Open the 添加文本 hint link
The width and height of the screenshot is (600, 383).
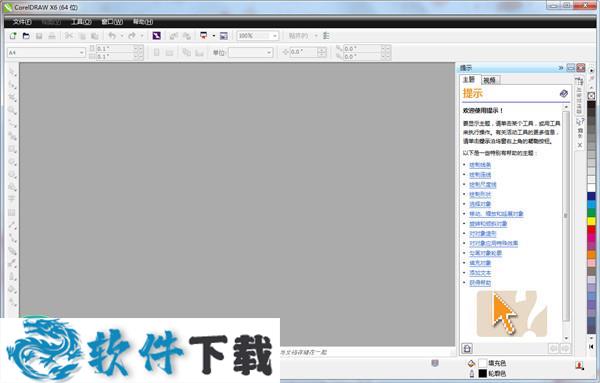click(x=480, y=273)
